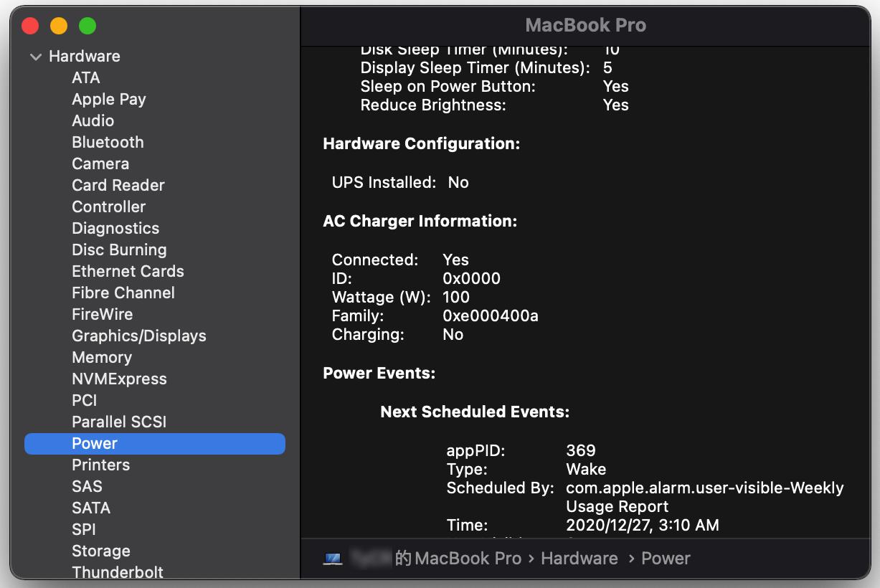The height and width of the screenshot is (588, 880).
Task: Select Graphics/Displays in sidebar
Action: point(138,336)
